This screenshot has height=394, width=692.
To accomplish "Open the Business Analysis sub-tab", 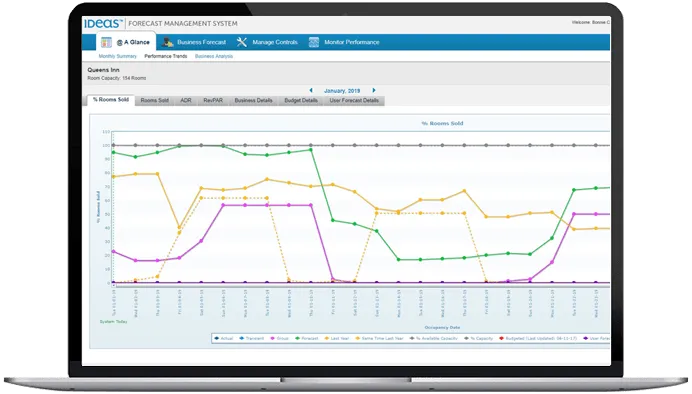I will 214,56.
